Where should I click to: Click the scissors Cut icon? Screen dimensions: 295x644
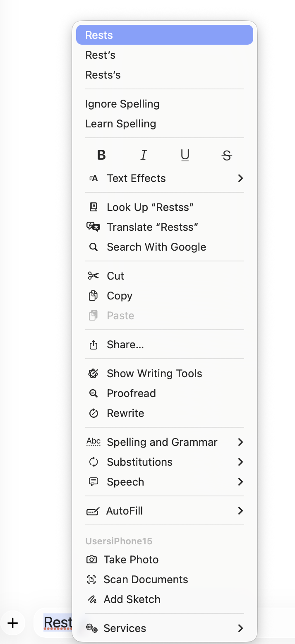pyautogui.click(x=94, y=276)
